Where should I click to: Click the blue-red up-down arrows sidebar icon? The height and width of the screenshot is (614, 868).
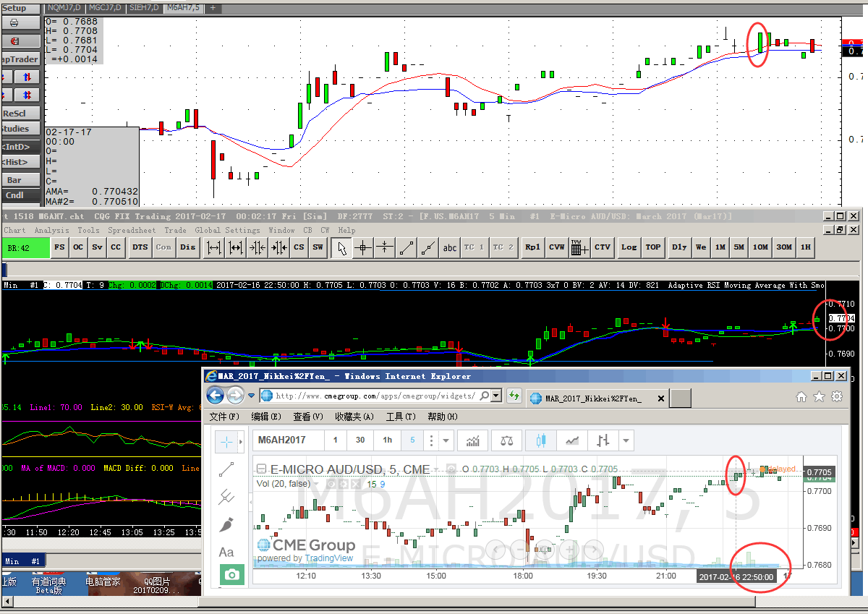(27, 77)
